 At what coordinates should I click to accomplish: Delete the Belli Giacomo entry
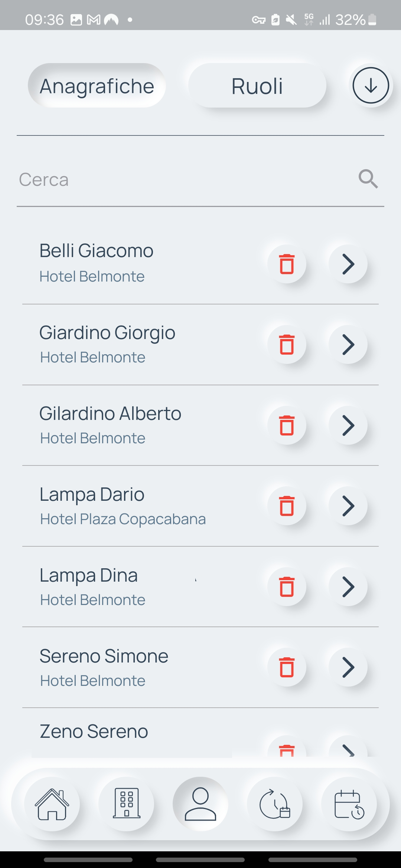(287, 264)
